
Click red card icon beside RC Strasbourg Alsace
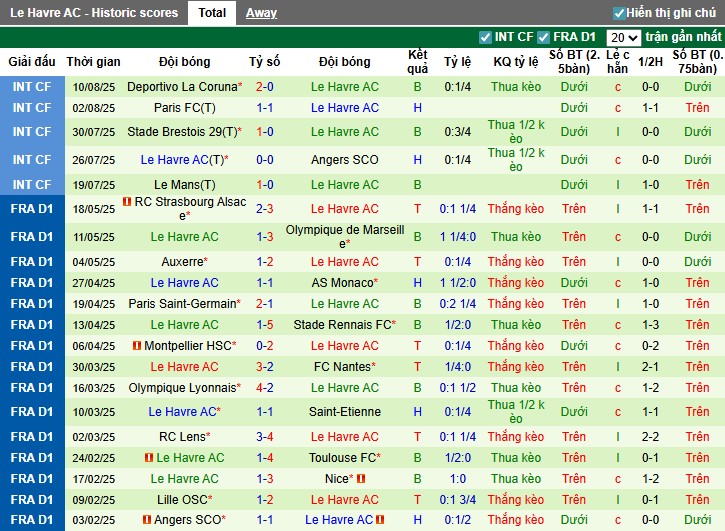coord(127,202)
